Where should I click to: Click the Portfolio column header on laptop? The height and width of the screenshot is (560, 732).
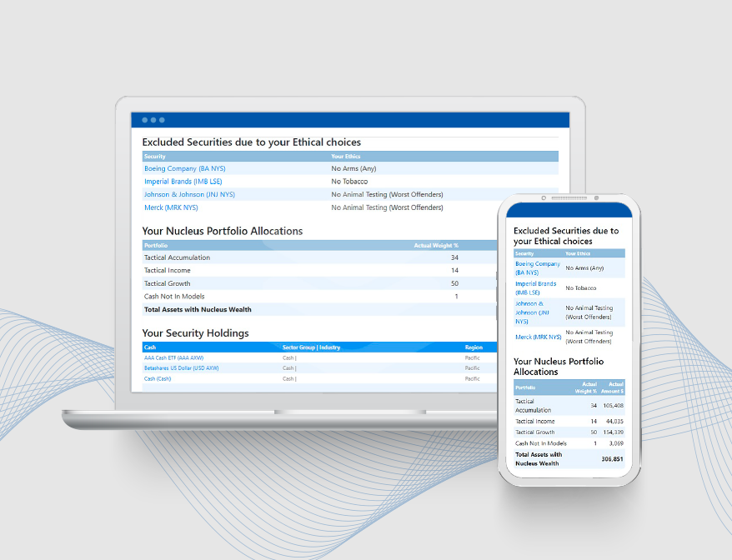155,246
